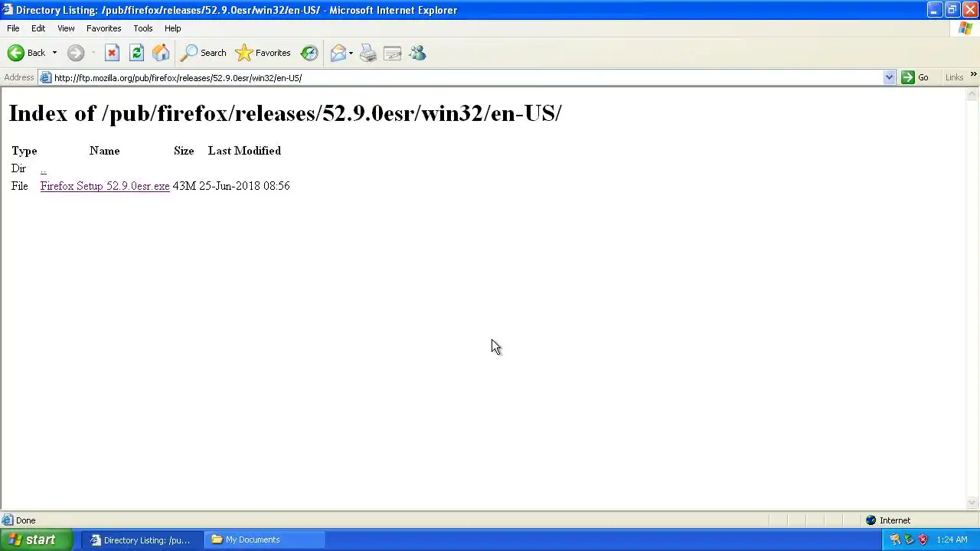The image size is (980, 551).
Task: Minimize the Internet Explorer window
Action: click(934, 10)
